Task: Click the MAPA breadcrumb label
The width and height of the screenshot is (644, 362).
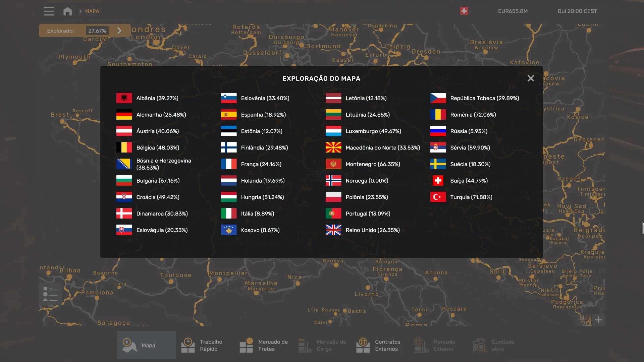Action: [x=92, y=11]
